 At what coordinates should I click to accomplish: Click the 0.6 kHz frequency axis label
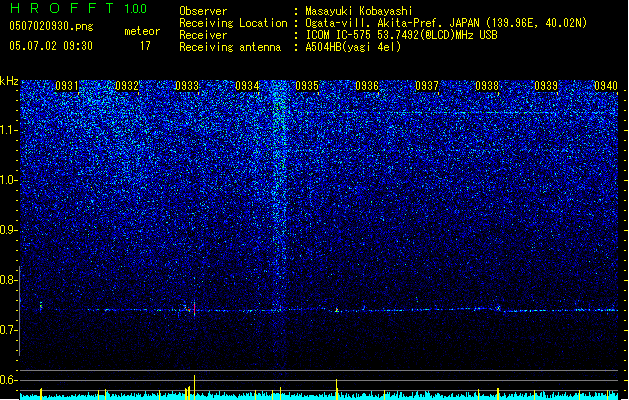pos(8,380)
